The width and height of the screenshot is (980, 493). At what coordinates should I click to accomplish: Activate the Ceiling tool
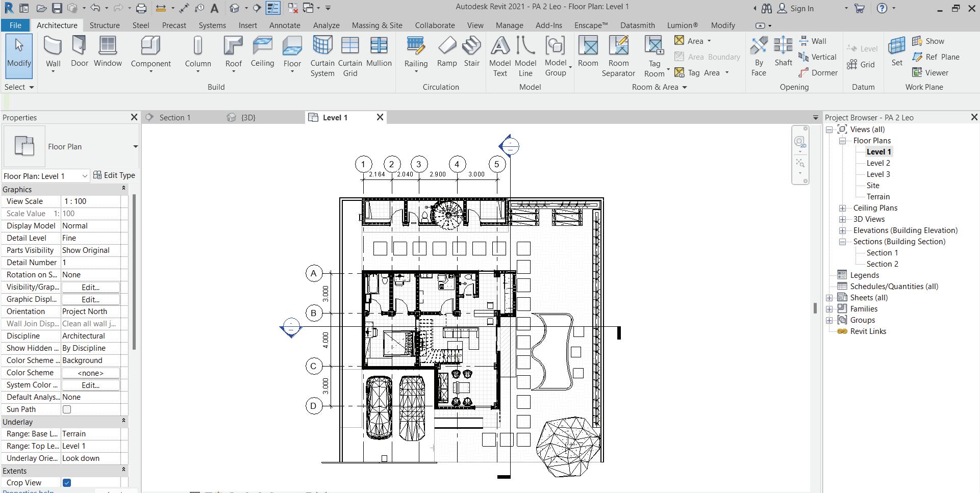(262, 53)
